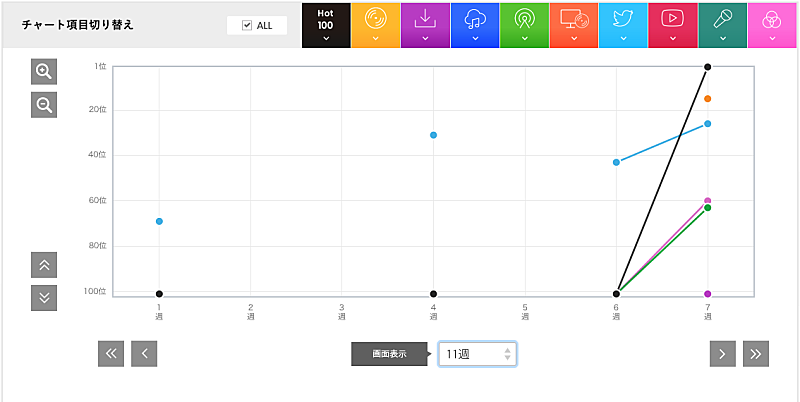Toggle the blue cloud streaming chart item
Screen dimensions: 800x402
coord(475,24)
